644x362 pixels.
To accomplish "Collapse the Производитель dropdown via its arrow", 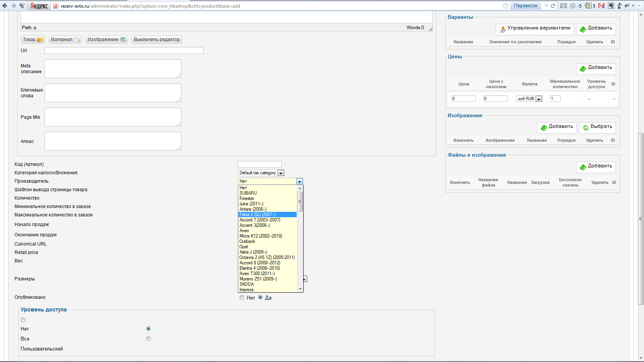I will pos(300,181).
